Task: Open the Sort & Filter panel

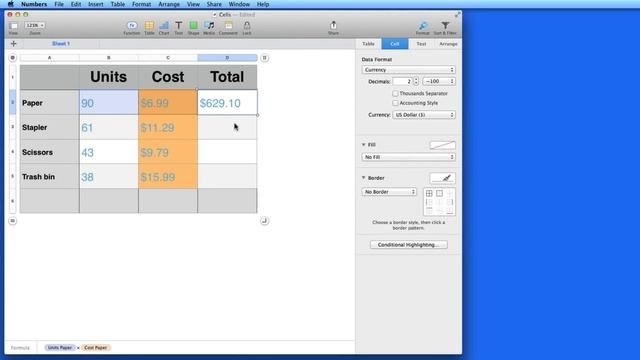Action: pyautogui.click(x=445, y=28)
